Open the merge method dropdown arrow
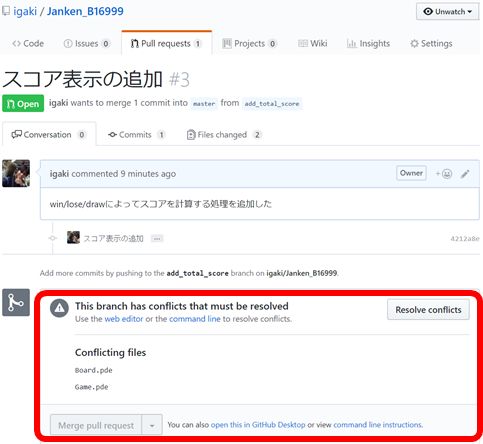Screen dimensions: 483x444 coord(152,425)
